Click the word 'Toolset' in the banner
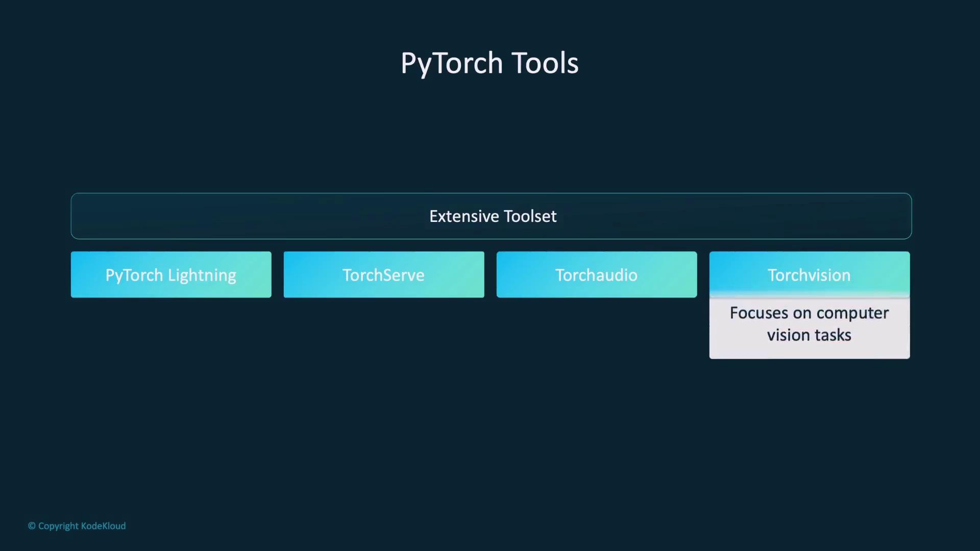The width and height of the screenshot is (980, 551). (530, 216)
